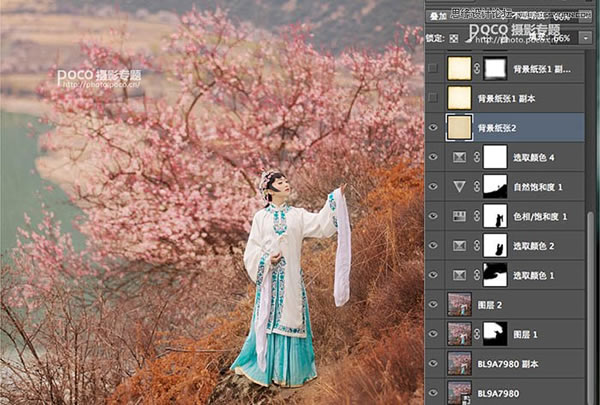This screenshot has height=405, width=600.
Task: Select the 自然饱和度 1 layer mask thumbnail
Action: [x=495, y=186]
